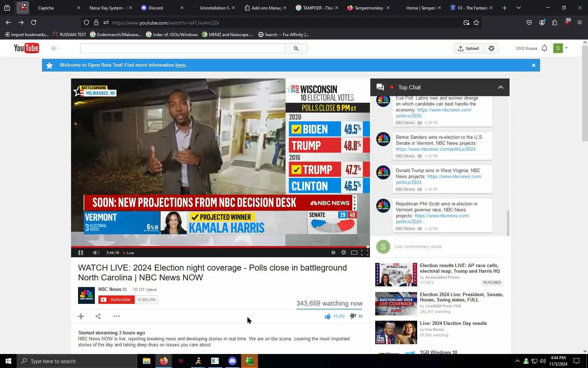Enter fullscreen on the video player
Viewport: 588px width, 368px height.
pos(365,253)
